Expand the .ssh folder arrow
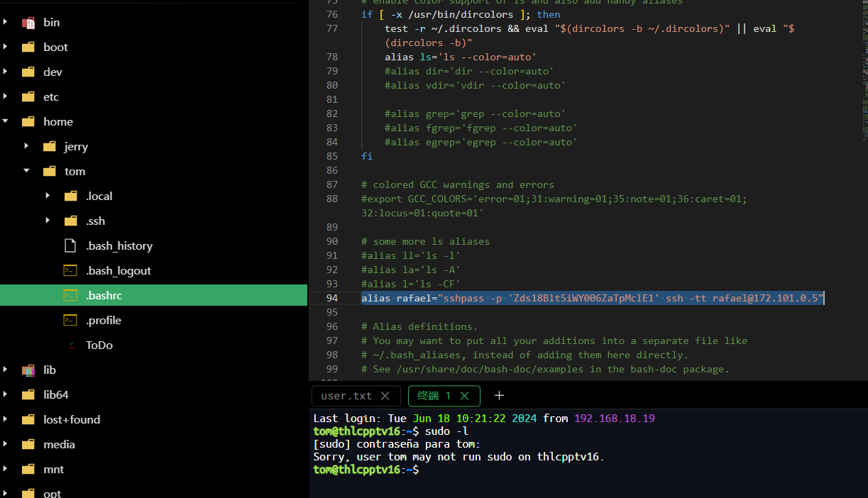 (48, 221)
